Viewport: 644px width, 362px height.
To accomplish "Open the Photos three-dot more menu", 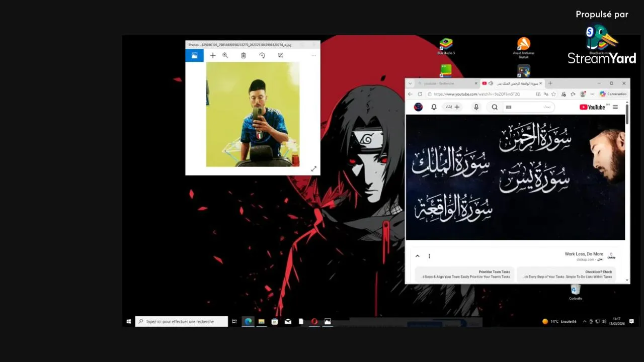I will click(313, 55).
